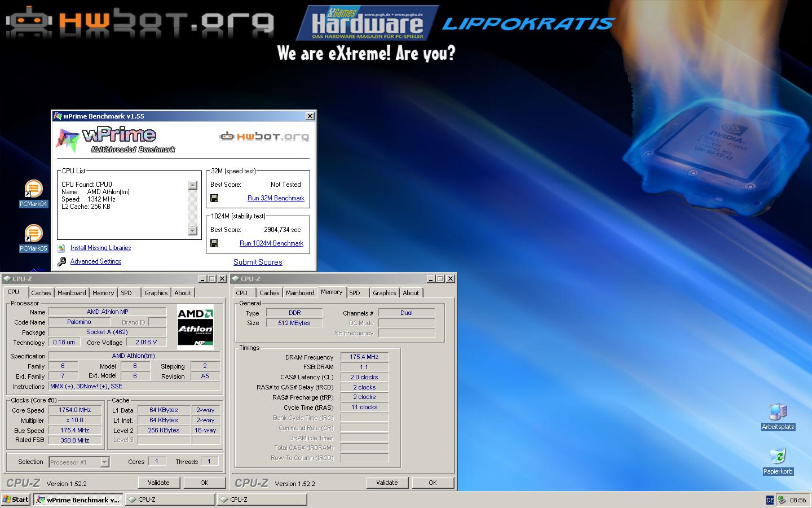
Task: Click the AMD Athlon MP processor logo
Action: (195, 327)
